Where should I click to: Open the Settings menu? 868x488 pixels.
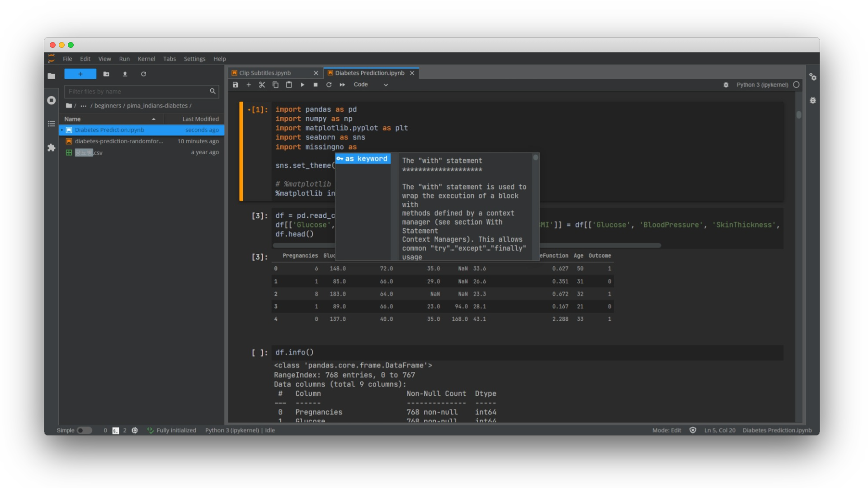(194, 59)
